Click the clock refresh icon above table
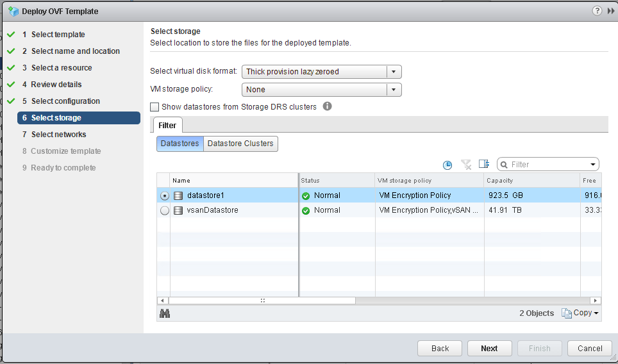This screenshot has width=618, height=364. tap(447, 165)
